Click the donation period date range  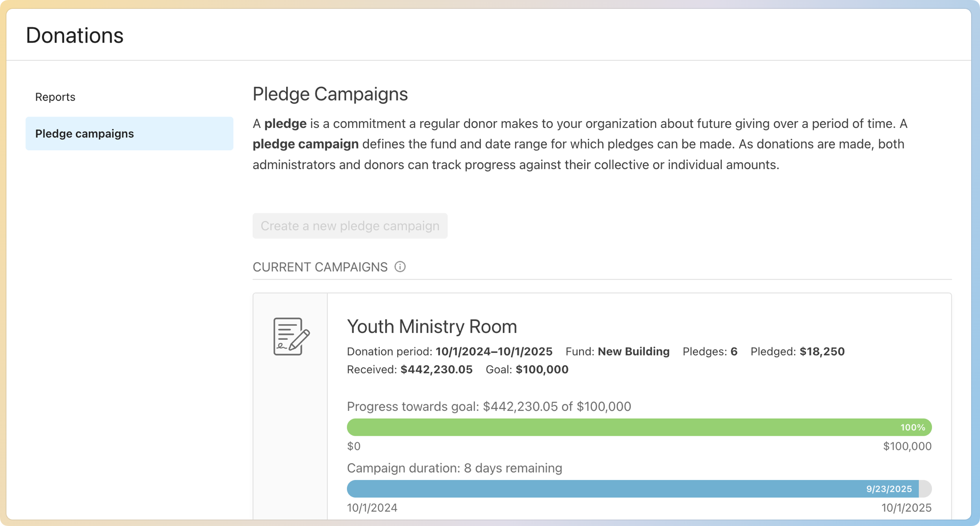coord(494,351)
